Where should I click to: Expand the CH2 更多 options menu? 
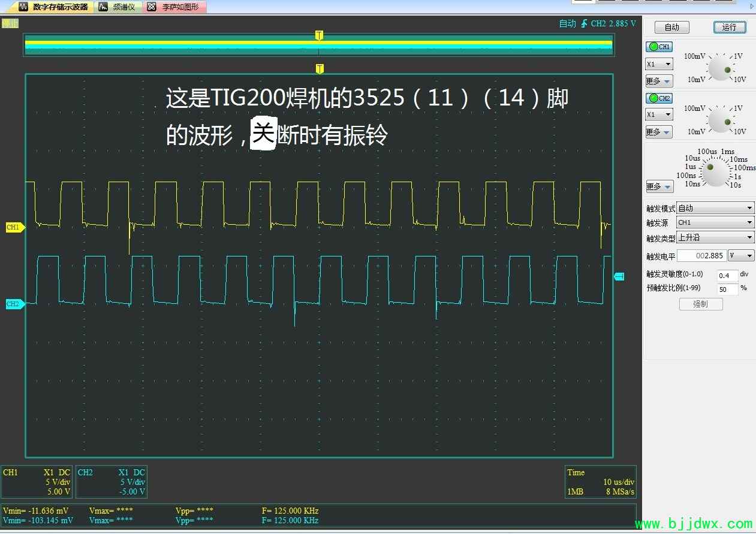click(x=659, y=132)
